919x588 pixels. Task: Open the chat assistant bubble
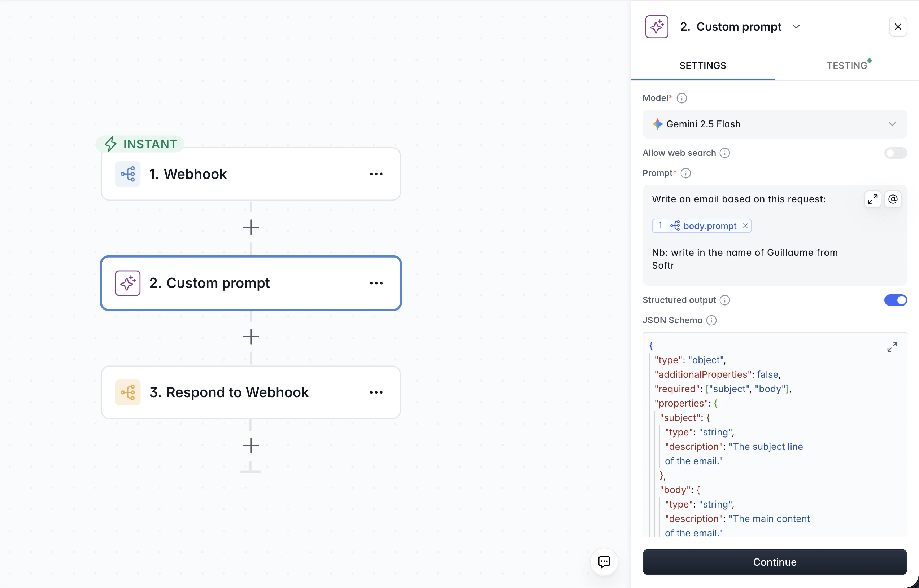point(604,562)
